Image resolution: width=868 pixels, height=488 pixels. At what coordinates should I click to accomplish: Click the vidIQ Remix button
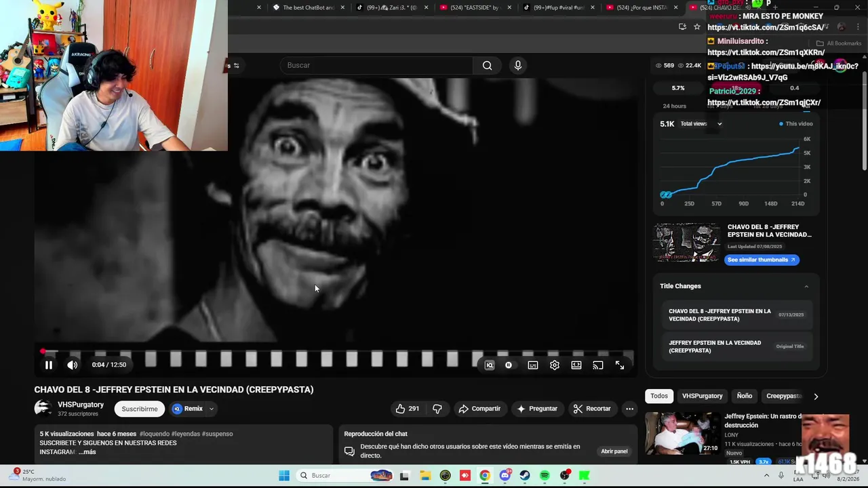click(187, 409)
